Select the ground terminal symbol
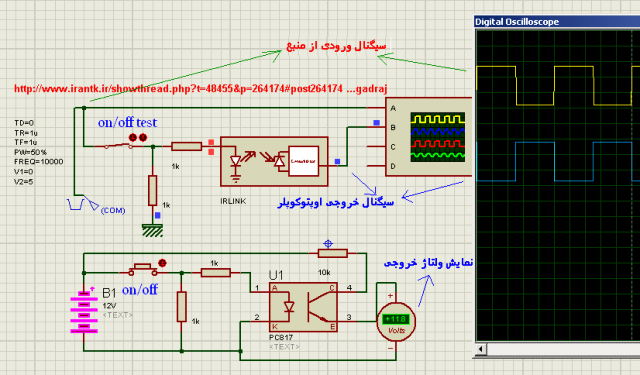The height and width of the screenshot is (375, 640). click(152, 231)
